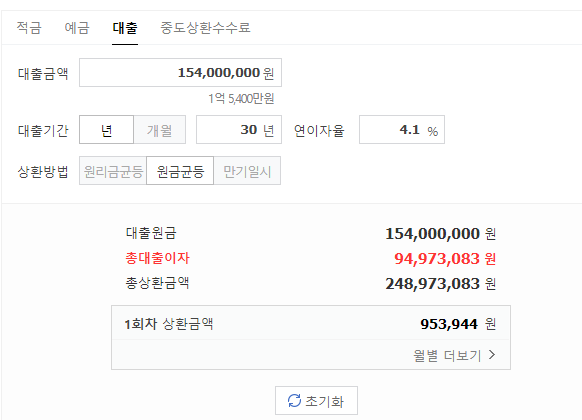Choose 원금균등 repayment method
582x420 pixels.
coord(180,171)
